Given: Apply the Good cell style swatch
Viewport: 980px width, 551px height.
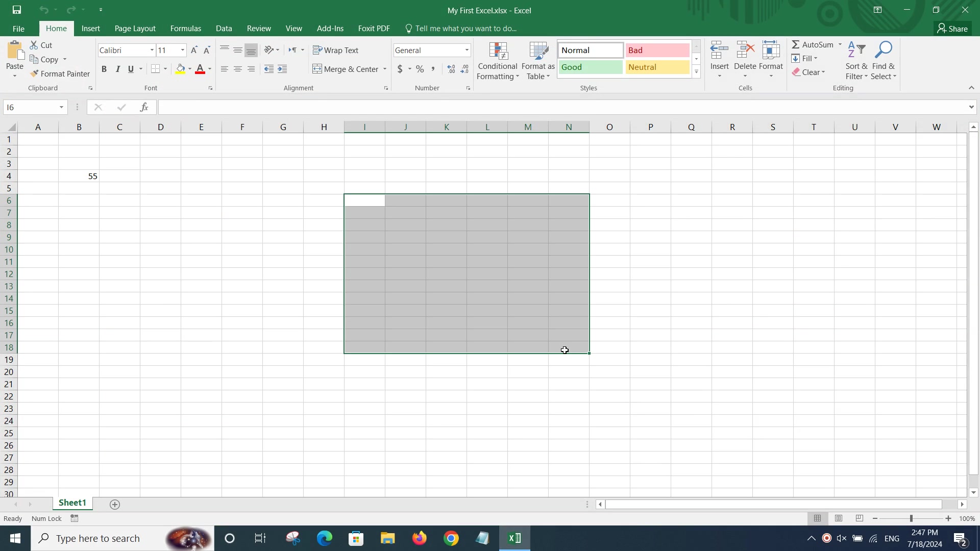Looking at the screenshot, I should coord(590,67).
